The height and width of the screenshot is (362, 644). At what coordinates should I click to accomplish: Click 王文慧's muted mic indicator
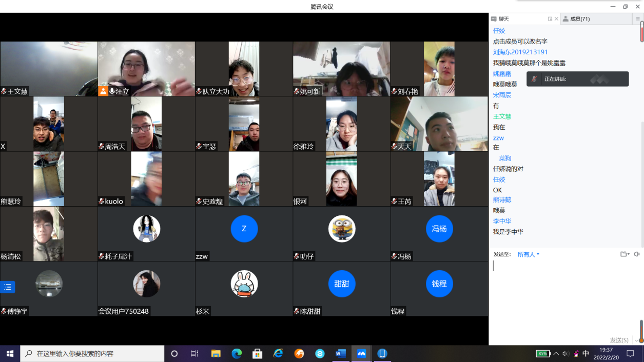pyautogui.click(x=4, y=92)
